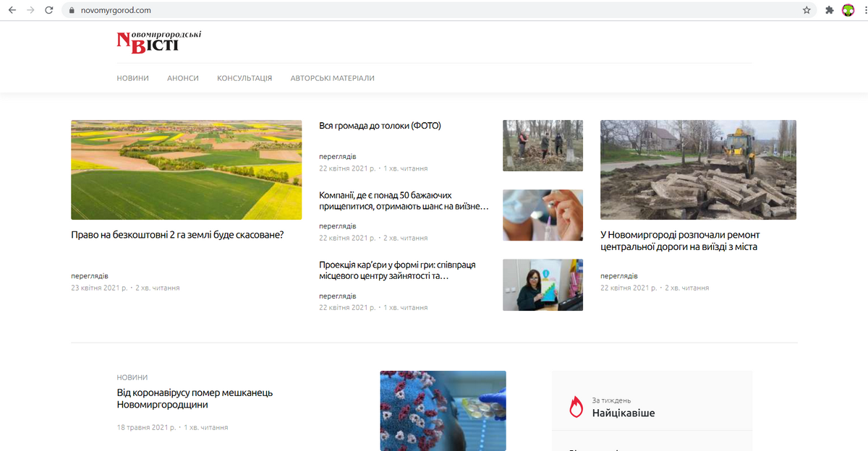This screenshot has height=451, width=868.
Task: Click the browser forward arrow
Action: (x=30, y=10)
